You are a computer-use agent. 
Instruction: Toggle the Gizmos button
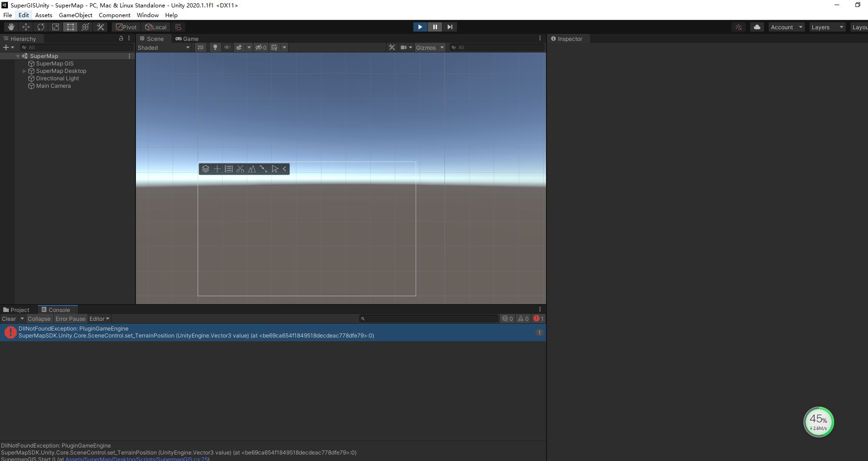pos(426,47)
